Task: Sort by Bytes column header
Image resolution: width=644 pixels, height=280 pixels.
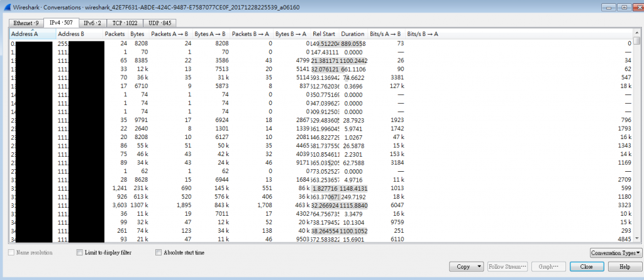Action: (x=138, y=34)
